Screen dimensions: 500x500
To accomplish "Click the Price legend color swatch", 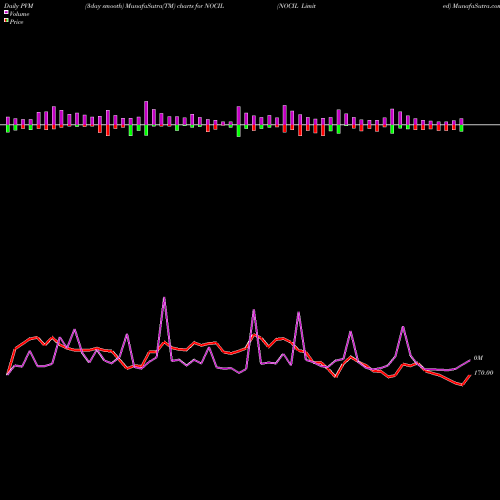I will 6,21.
